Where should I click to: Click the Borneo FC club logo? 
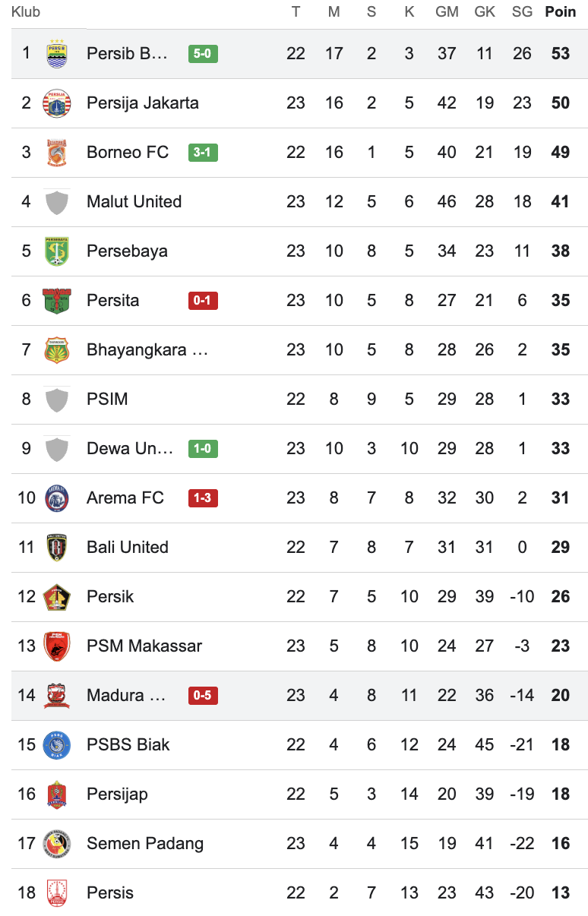57,153
